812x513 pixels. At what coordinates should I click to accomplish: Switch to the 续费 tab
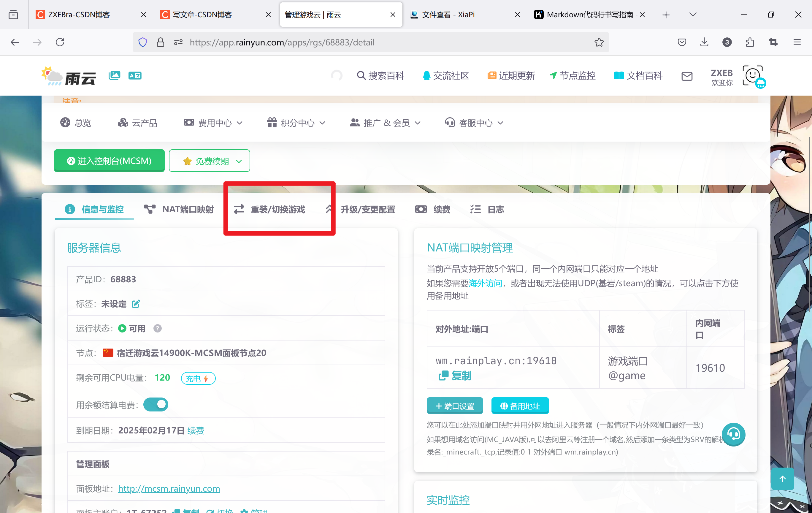[433, 210]
